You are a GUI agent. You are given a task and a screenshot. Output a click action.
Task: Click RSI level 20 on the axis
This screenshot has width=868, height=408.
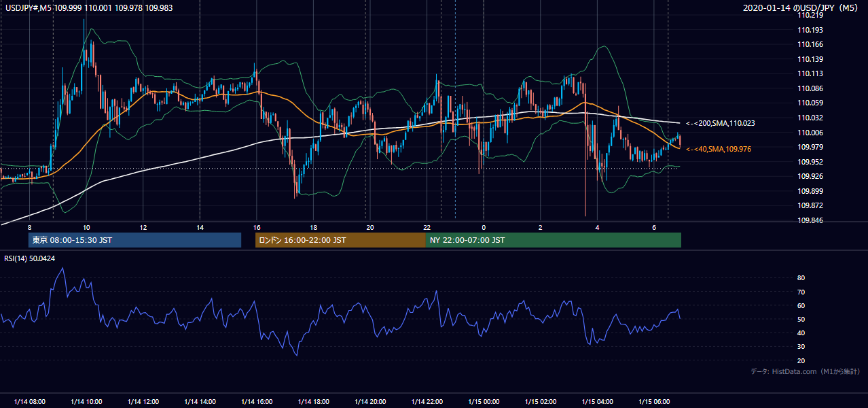(x=801, y=360)
